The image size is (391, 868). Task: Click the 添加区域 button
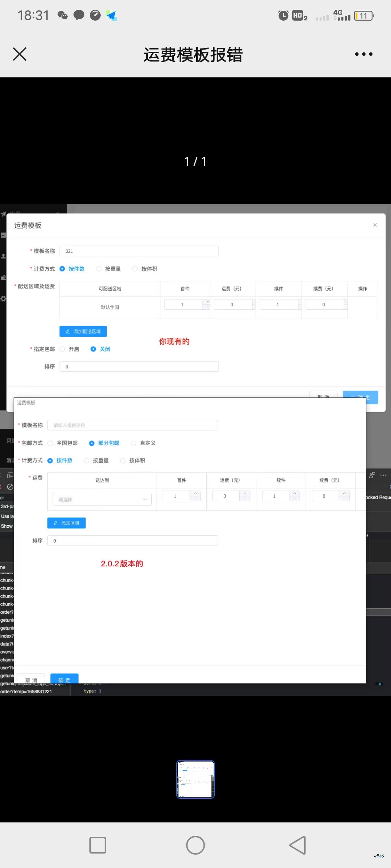[x=67, y=523]
